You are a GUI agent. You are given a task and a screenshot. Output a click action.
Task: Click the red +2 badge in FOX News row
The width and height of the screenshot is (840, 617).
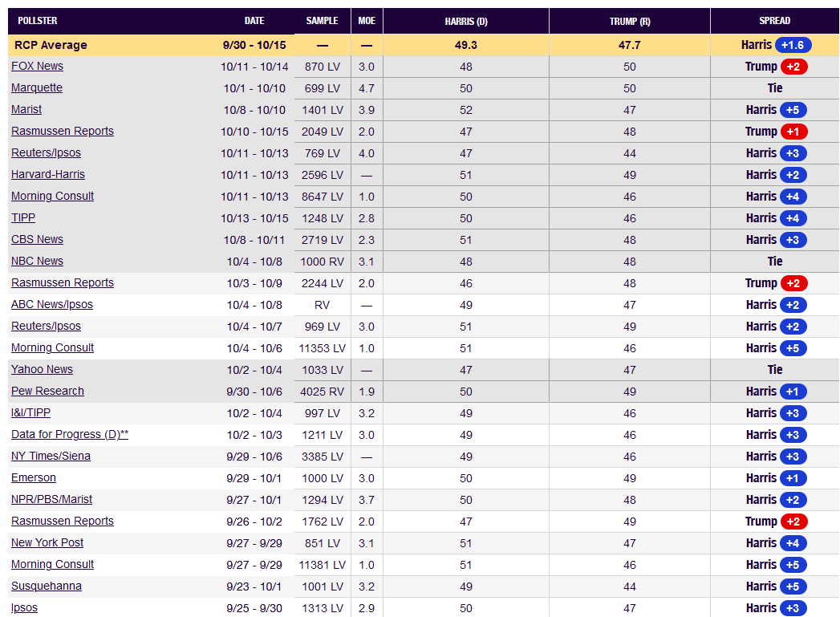[793, 67]
